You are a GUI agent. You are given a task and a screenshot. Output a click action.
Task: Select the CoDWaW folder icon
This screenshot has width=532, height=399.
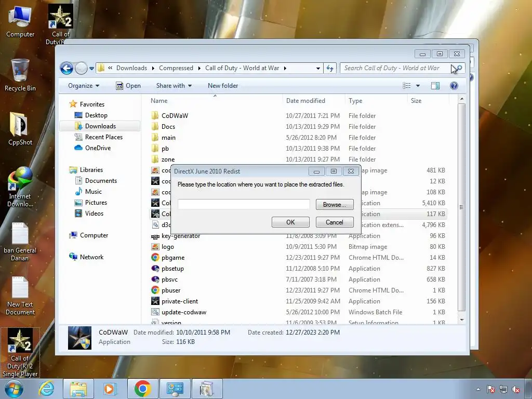[155, 116]
